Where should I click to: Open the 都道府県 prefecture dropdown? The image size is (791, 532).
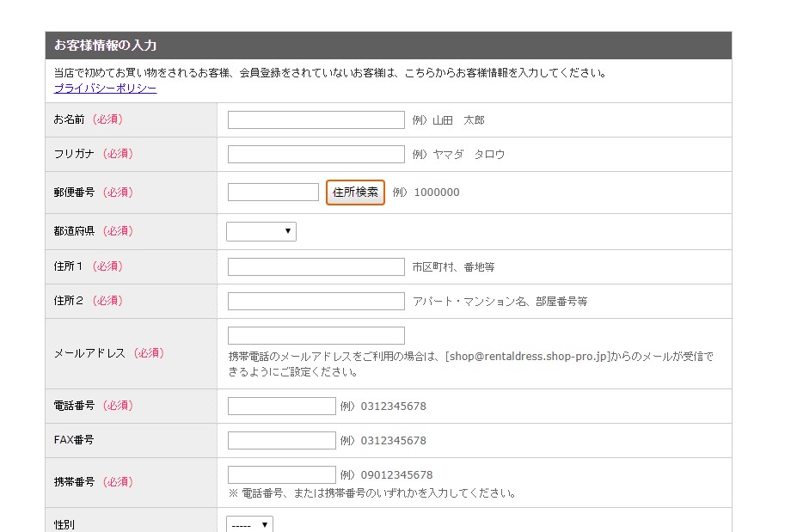[x=261, y=231]
